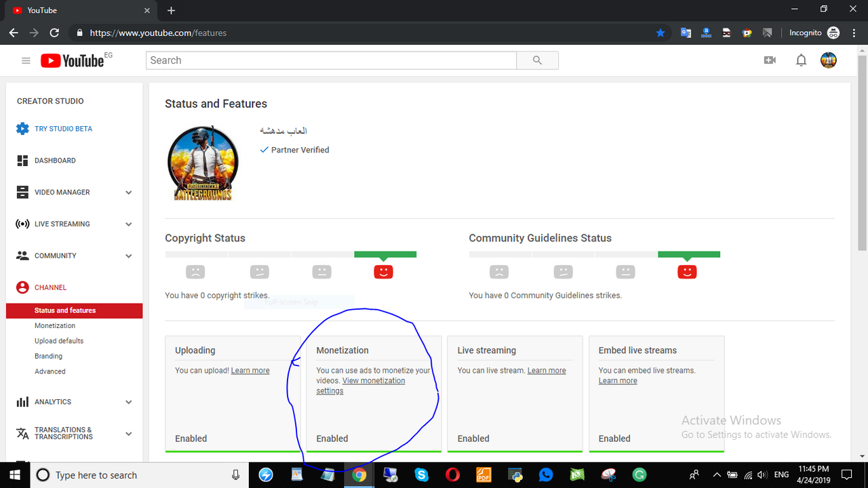Click the Try Studio Beta gear icon
Viewport: 868px width, 488px height.
22,129
